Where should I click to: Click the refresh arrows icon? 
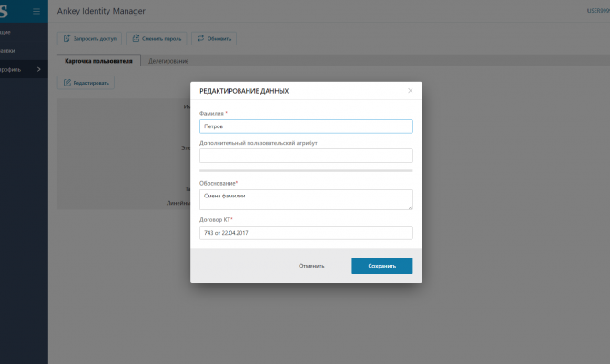(x=199, y=39)
